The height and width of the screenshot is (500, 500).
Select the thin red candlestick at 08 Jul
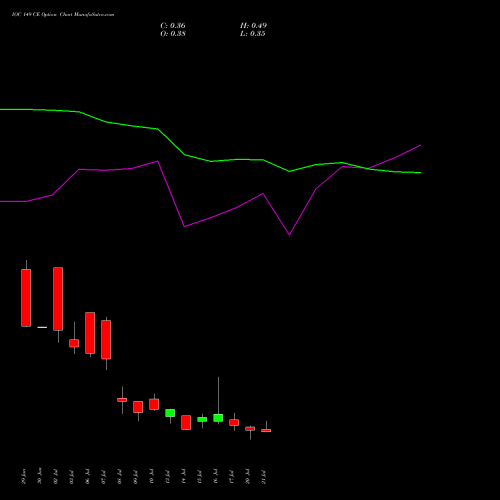point(122,400)
